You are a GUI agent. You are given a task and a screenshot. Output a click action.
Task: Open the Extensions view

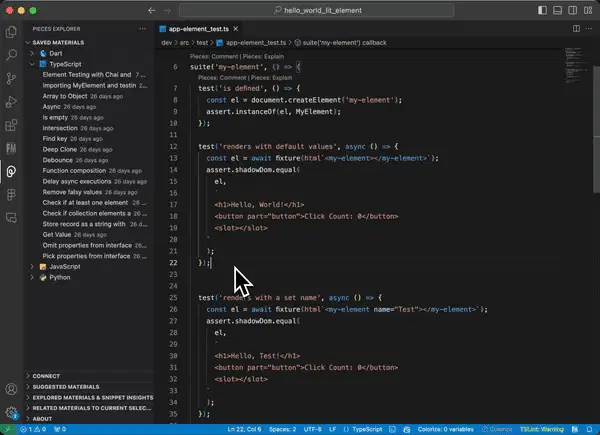11,125
